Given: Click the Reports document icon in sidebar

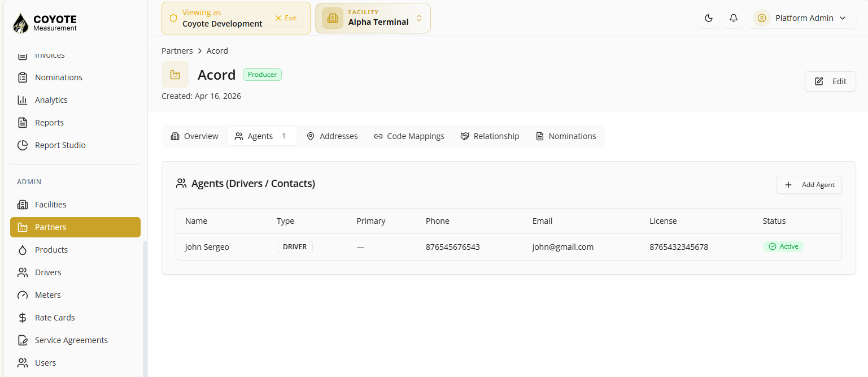Looking at the screenshot, I should [23, 123].
